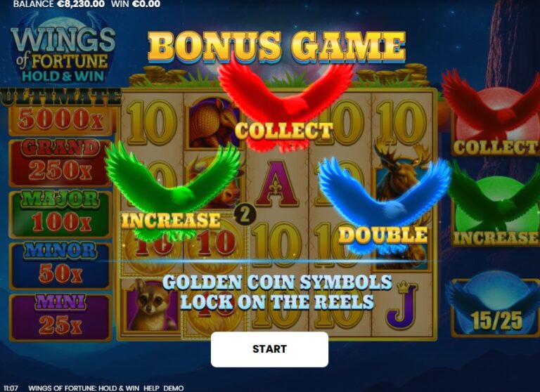Select the Major 100x jackpot panel
The width and height of the screenshot is (540, 392).
pos(60,214)
